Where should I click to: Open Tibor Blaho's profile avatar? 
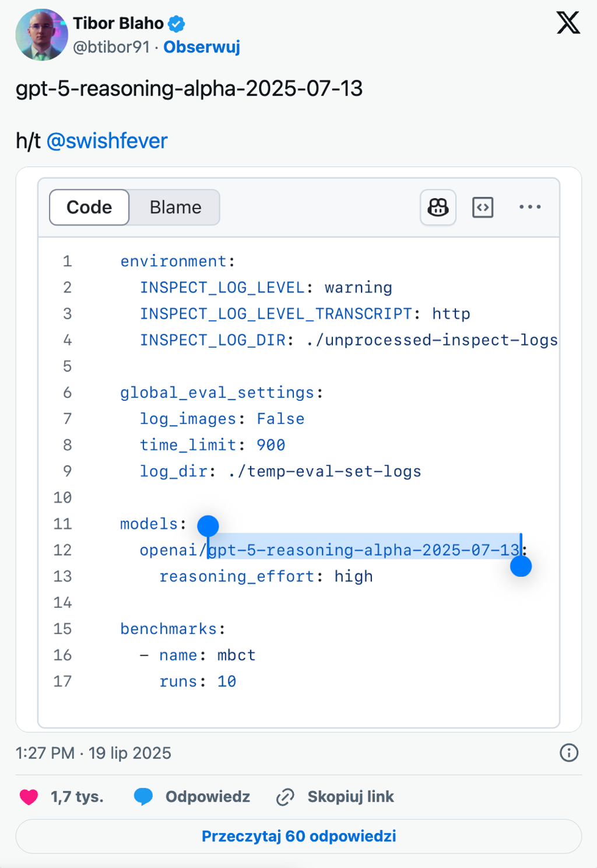point(41,34)
